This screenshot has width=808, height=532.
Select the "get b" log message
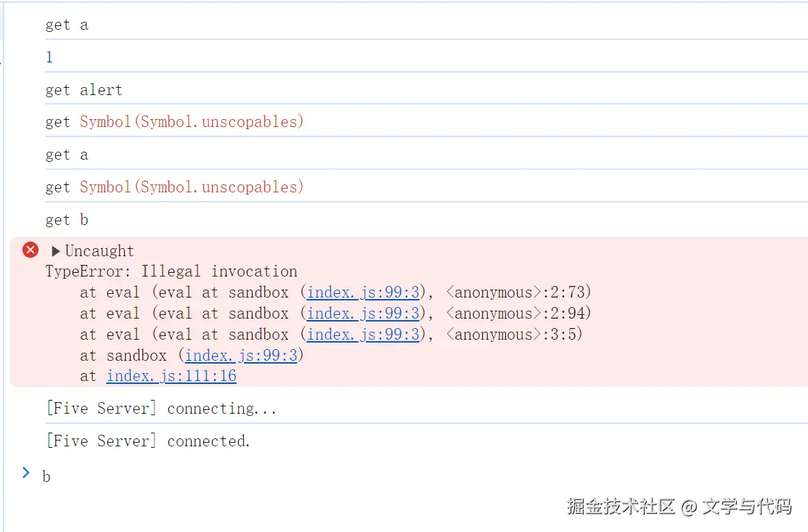point(67,220)
